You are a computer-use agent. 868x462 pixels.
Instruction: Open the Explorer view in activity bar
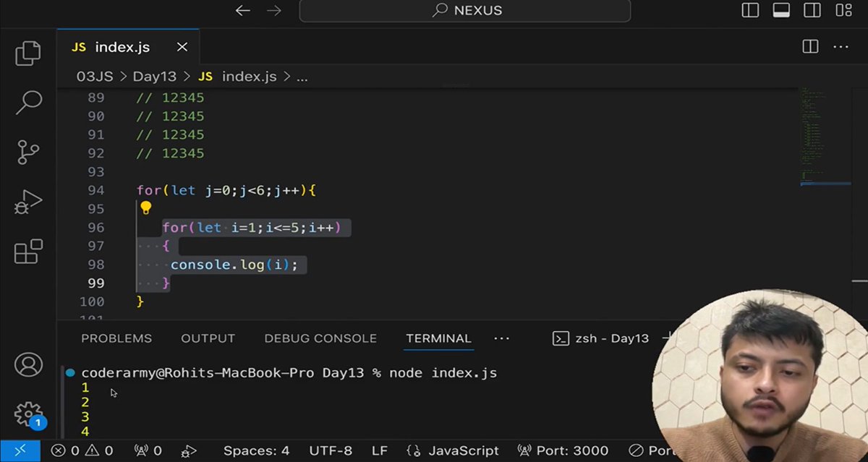pos(28,54)
